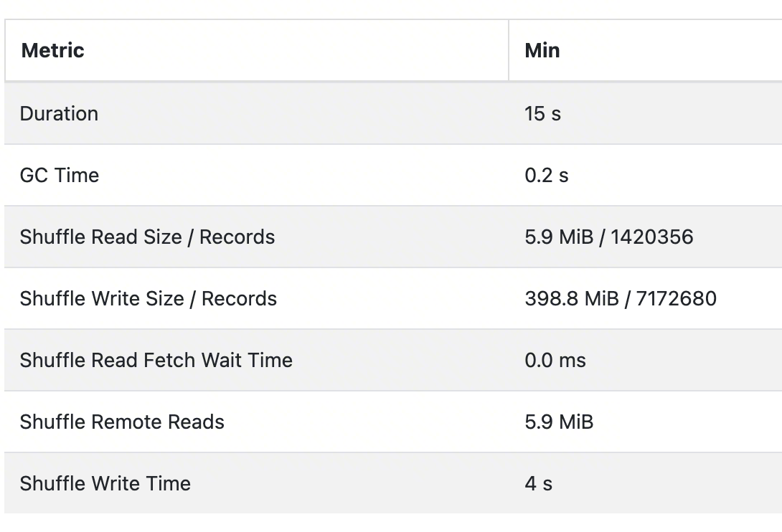Select the 4 s Shuffle Write Time value
Image resolution: width=782 pixels, height=532 pixels.
(539, 483)
